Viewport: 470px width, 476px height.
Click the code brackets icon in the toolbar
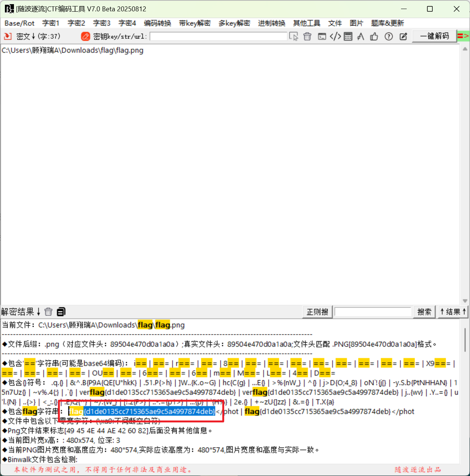tap(335, 37)
